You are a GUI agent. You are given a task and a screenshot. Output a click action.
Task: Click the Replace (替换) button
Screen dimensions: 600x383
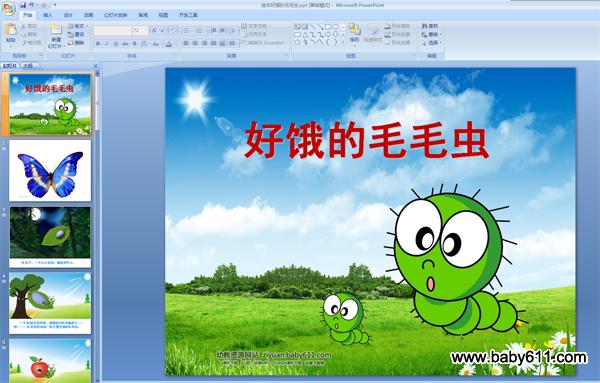pos(431,34)
